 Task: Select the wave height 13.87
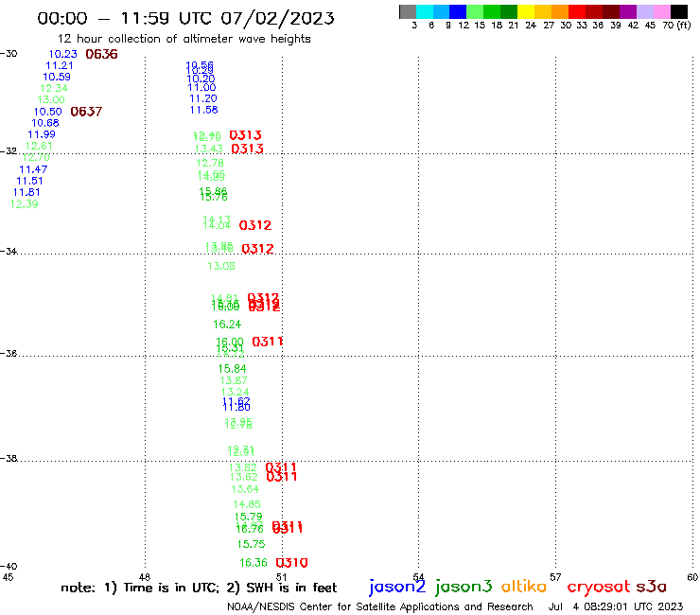[x=234, y=380]
